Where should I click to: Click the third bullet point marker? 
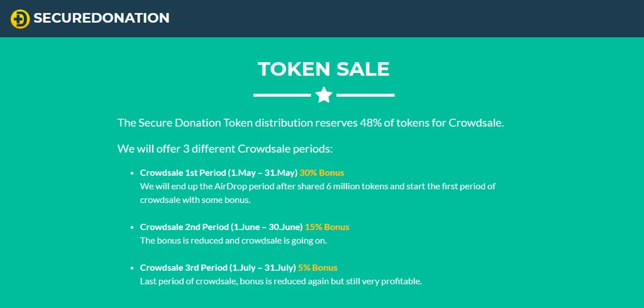point(132,268)
